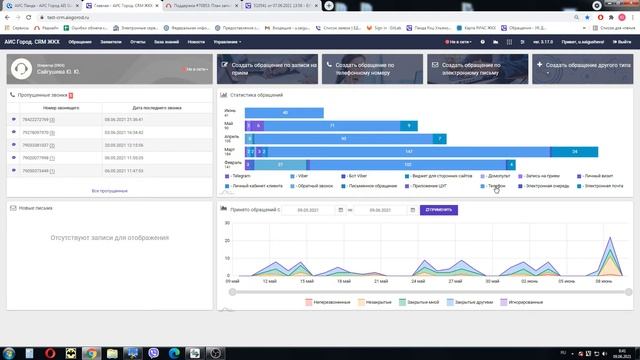
Task: Toggle Игнорированные series in line chart legend
Action: (x=522, y=302)
